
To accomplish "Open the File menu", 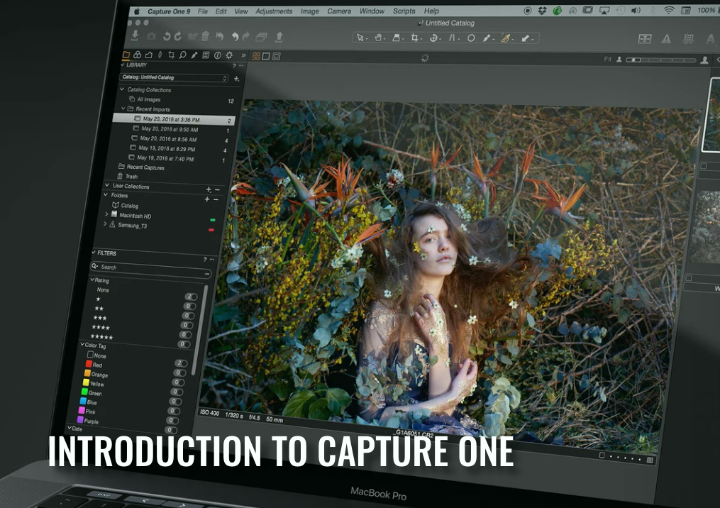I will [x=202, y=11].
